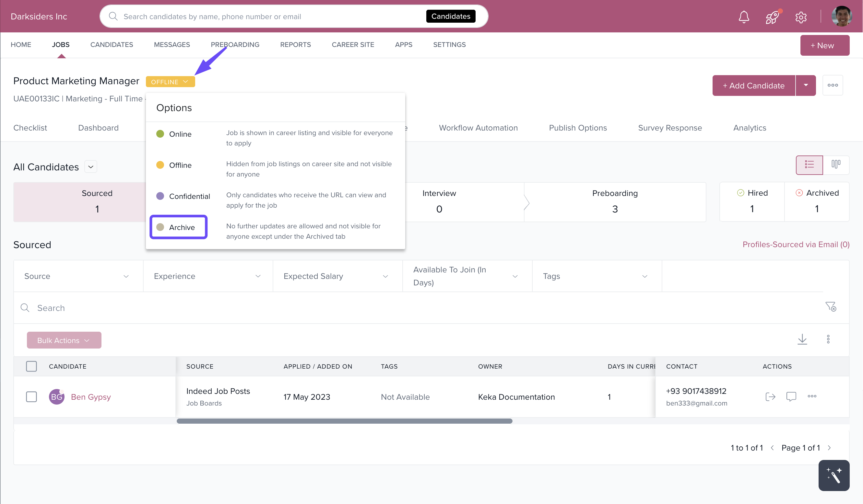Screen dimensions: 863x504
Task: Go to the REPORTS menu item
Action: click(x=295, y=44)
